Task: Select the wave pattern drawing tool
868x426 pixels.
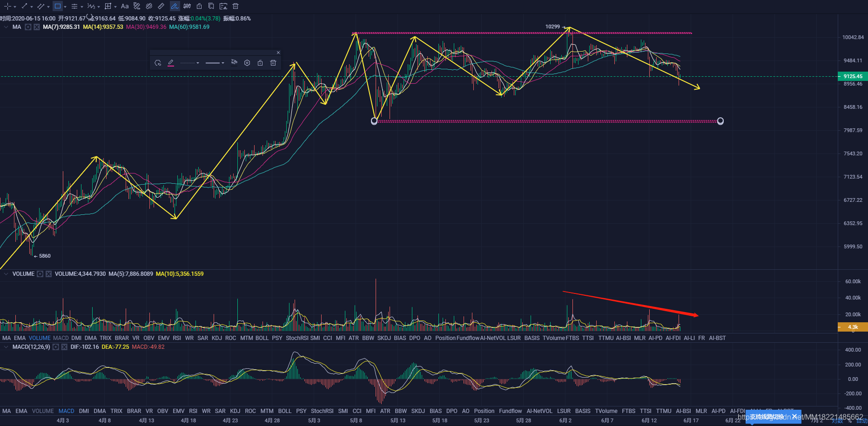Action: click(x=91, y=6)
